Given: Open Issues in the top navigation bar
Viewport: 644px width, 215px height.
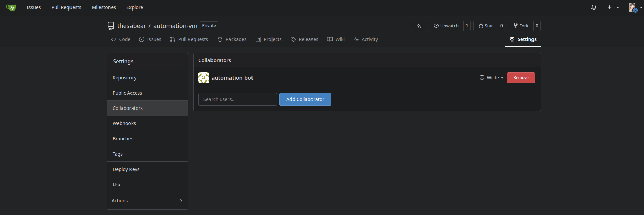Looking at the screenshot, I should coord(34,7).
